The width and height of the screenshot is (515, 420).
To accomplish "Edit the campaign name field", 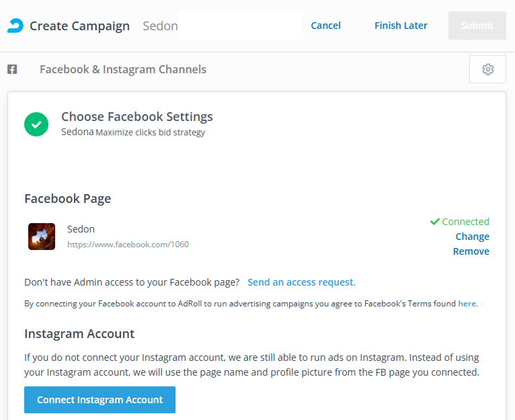I will point(222,26).
